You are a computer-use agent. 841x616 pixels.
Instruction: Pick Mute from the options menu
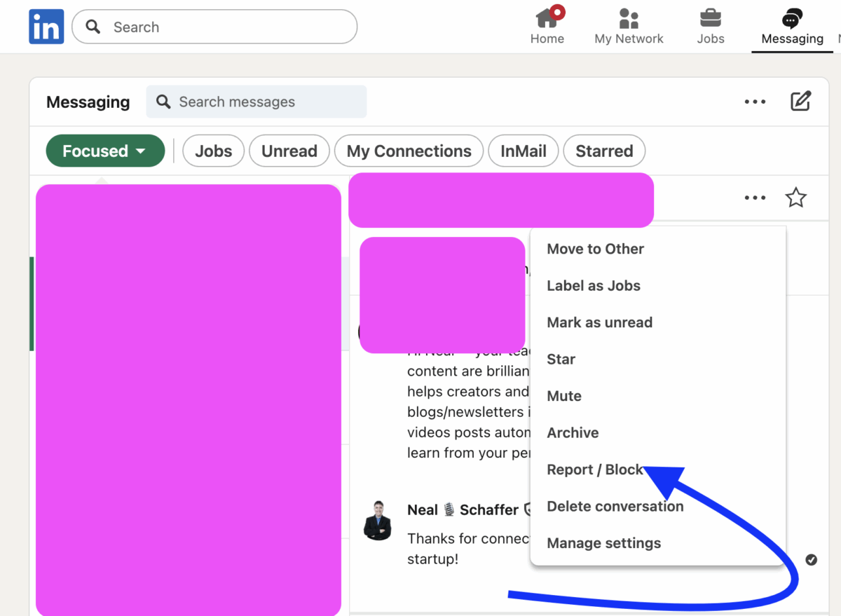(564, 396)
